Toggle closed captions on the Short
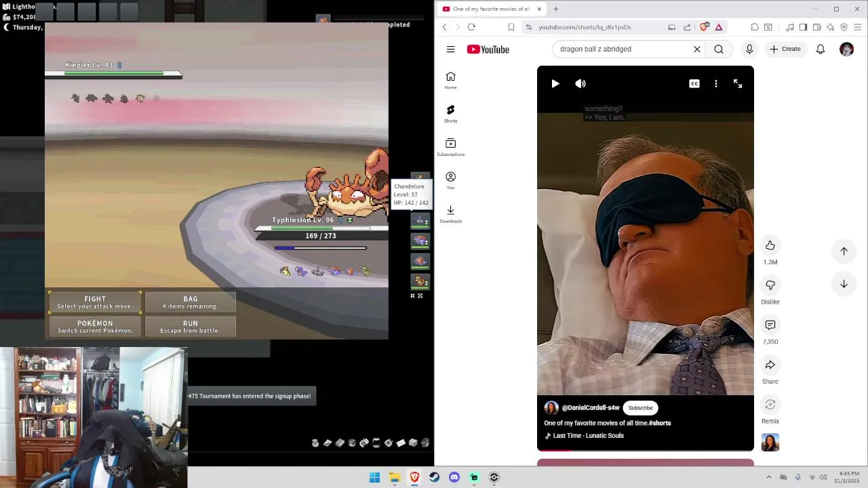This screenshot has width=868, height=488. pos(694,83)
